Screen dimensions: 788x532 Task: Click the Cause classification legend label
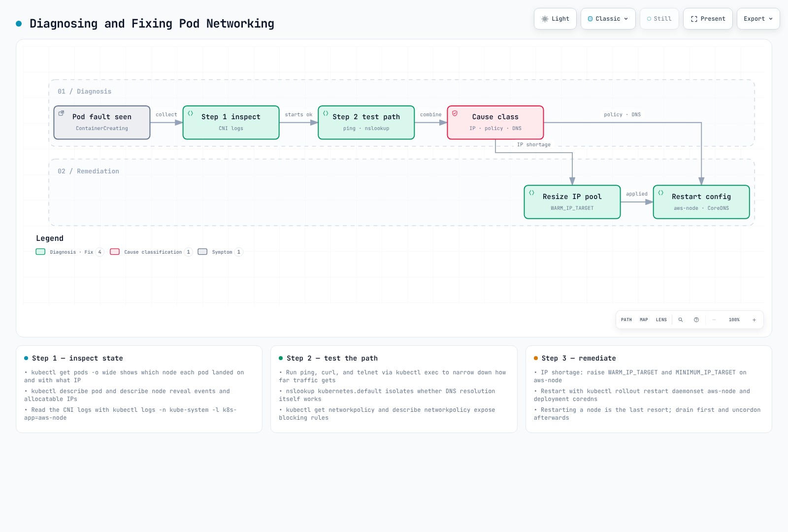[x=153, y=252]
